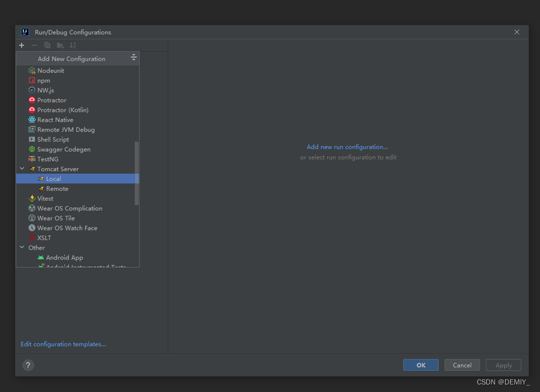Click the TestNG icon

32,159
